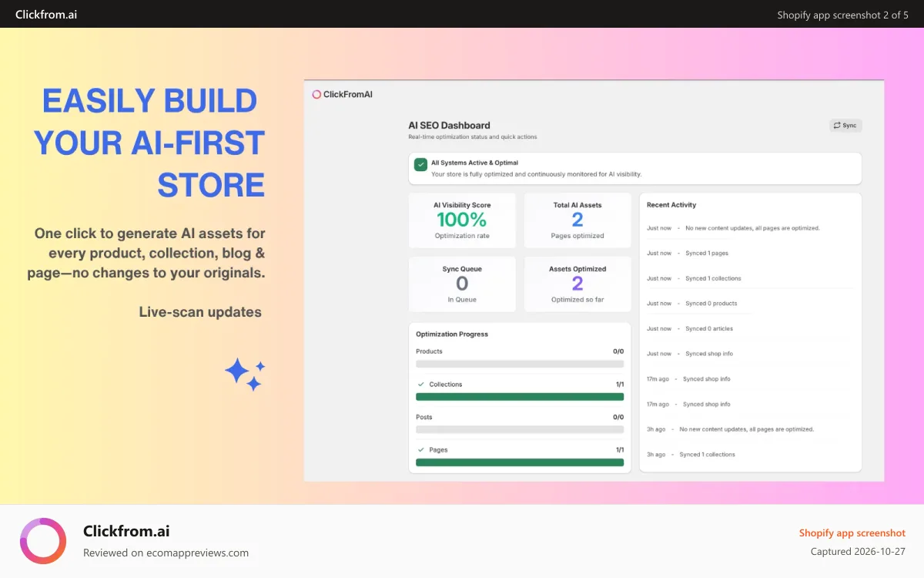Click the 'Synced 0 products' activity entry
This screenshot has height=578, width=924.
tap(692, 304)
